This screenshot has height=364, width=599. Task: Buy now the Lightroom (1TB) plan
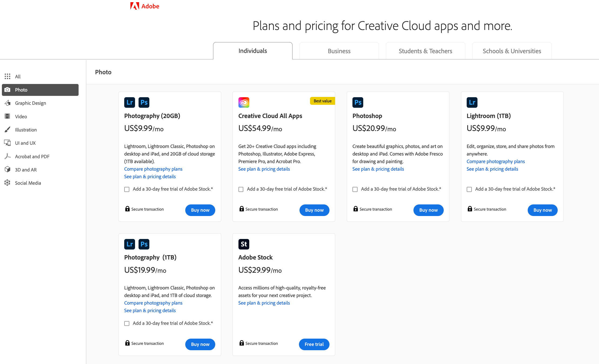[x=543, y=210]
